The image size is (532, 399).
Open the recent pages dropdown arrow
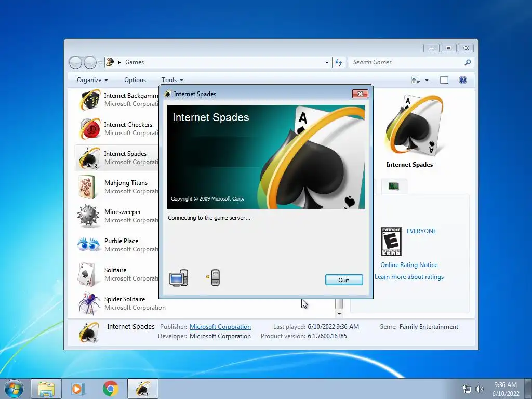100,63
